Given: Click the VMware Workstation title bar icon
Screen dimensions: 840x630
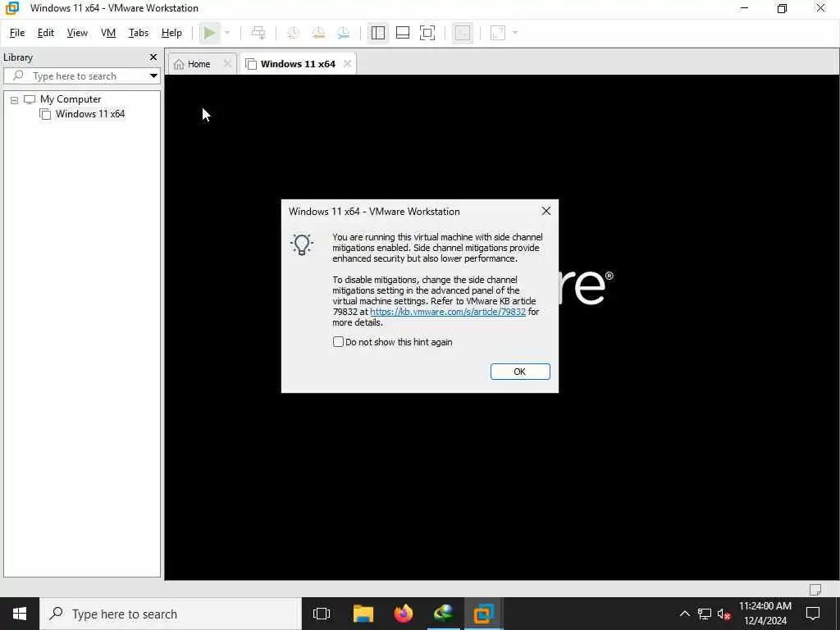Looking at the screenshot, I should click(12, 8).
